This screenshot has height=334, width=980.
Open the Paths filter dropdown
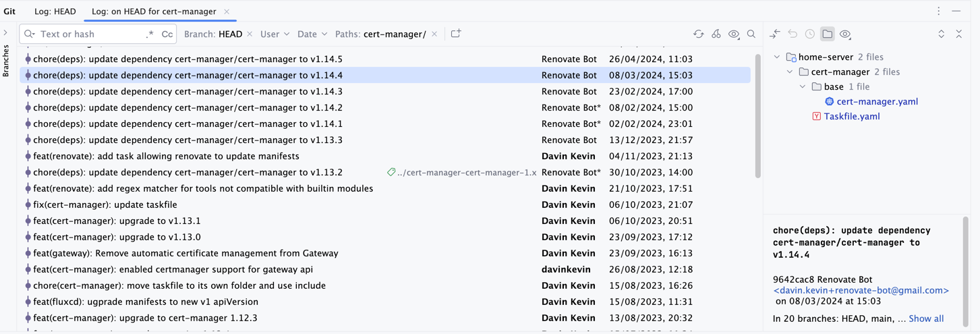coord(380,34)
